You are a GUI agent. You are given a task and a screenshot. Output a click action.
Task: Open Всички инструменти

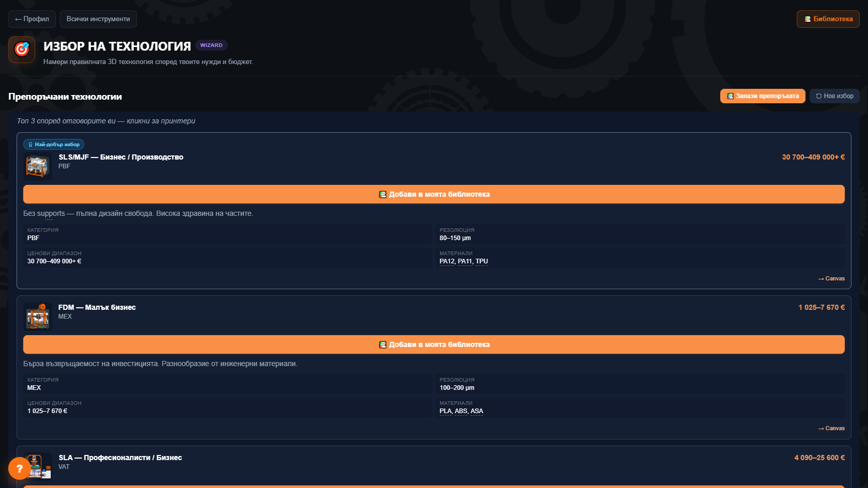point(98,19)
